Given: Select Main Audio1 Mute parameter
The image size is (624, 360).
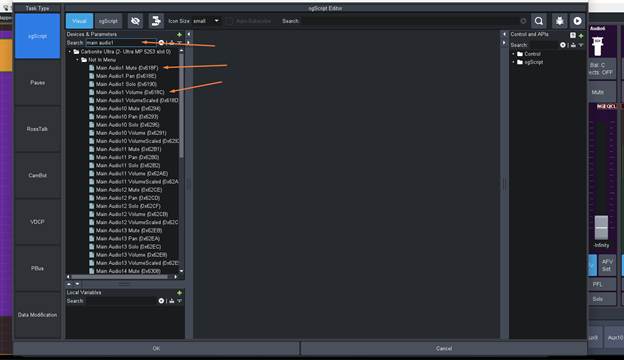Looking at the screenshot, I should (x=127, y=68).
